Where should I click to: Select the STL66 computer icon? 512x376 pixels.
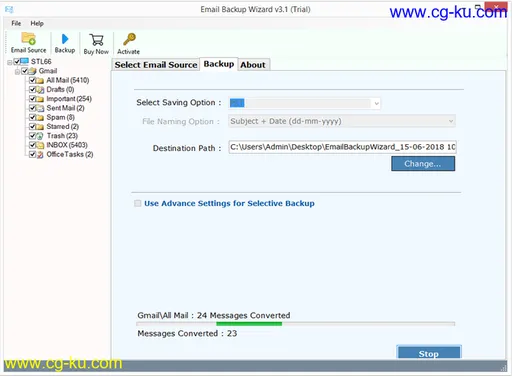point(25,62)
